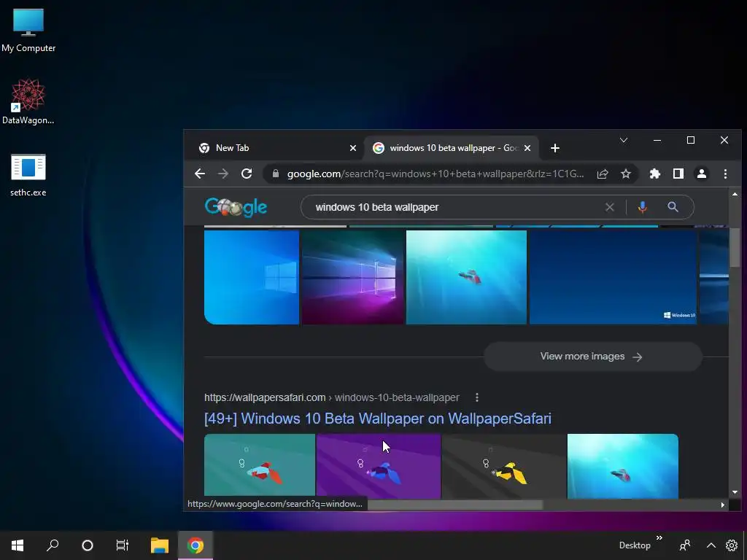Open options for the wallpapersafari result
Screen dimensions: 747x560
point(477,397)
